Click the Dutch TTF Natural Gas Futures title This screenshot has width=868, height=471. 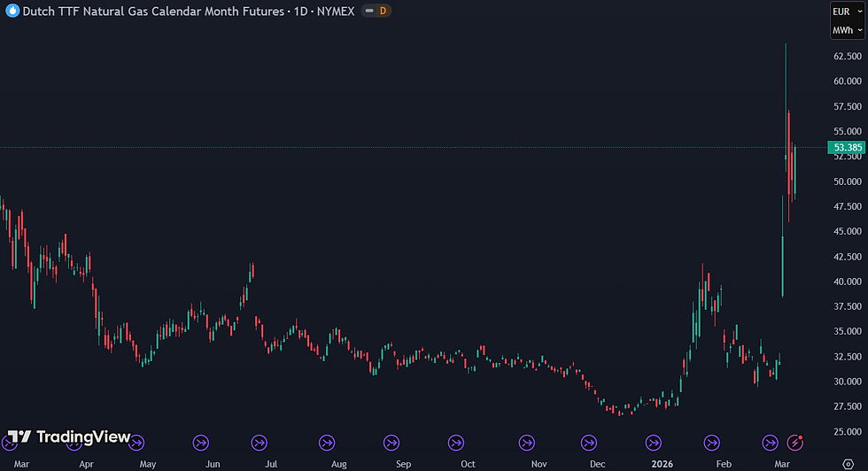(x=188, y=12)
